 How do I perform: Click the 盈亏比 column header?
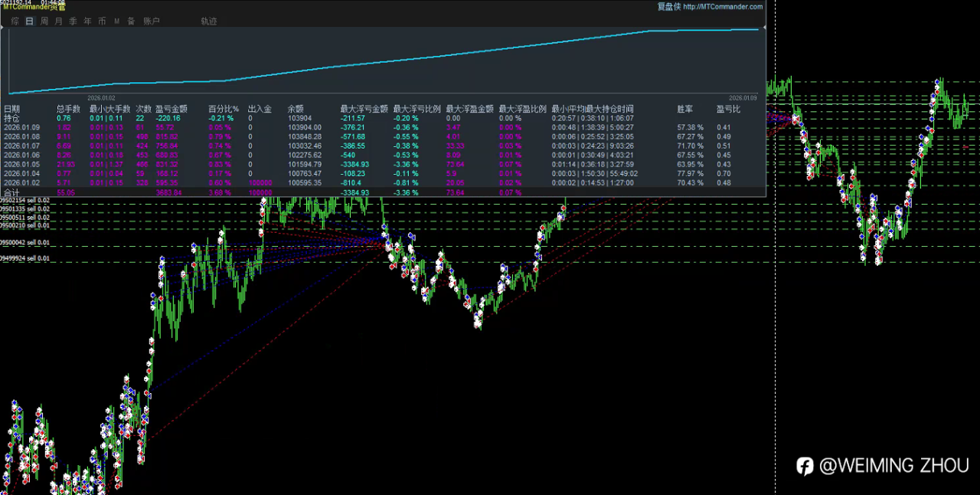[730, 110]
